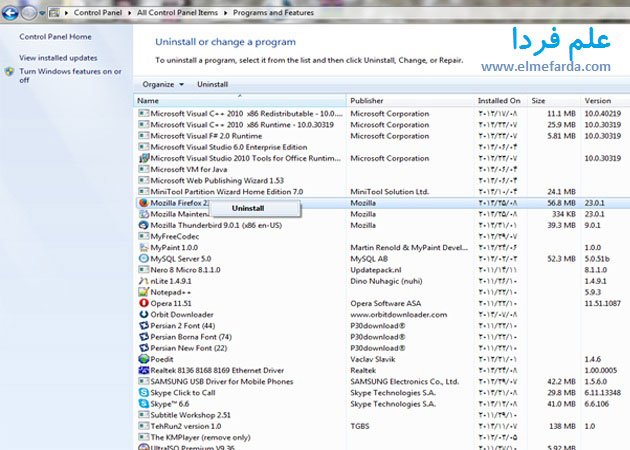Click the MySQL Server 5.0 icon
The image size is (630, 450).
tap(143, 259)
